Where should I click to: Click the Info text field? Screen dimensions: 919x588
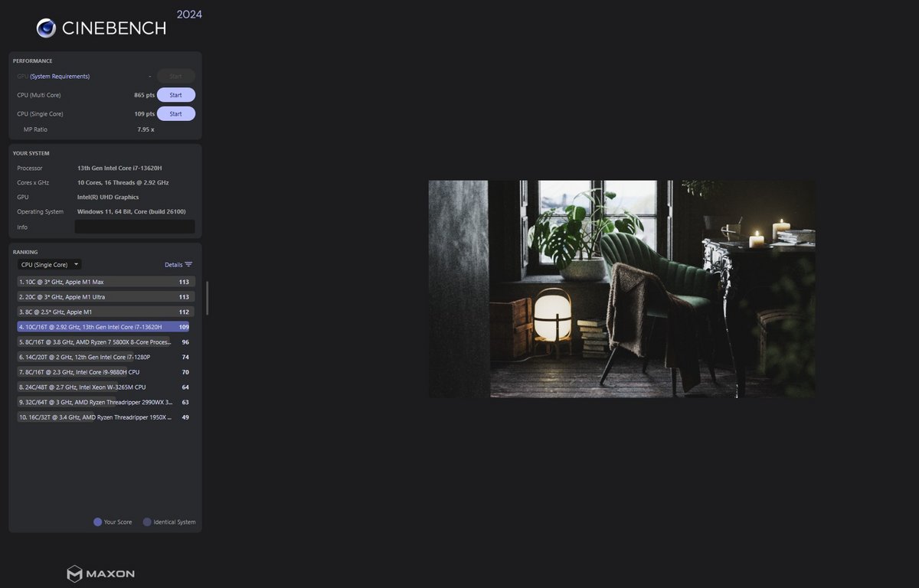134,227
